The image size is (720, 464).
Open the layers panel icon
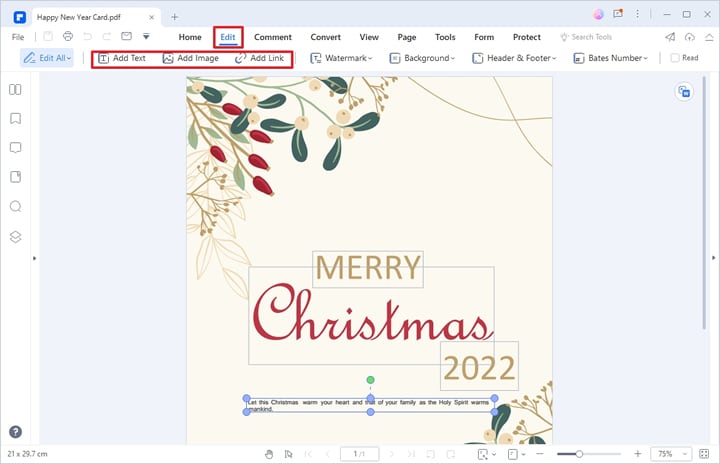click(15, 237)
